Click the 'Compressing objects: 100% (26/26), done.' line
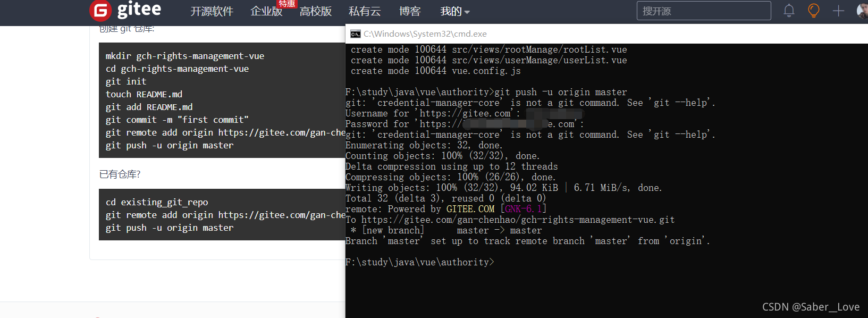Image resolution: width=868 pixels, height=318 pixels. click(451, 177)
